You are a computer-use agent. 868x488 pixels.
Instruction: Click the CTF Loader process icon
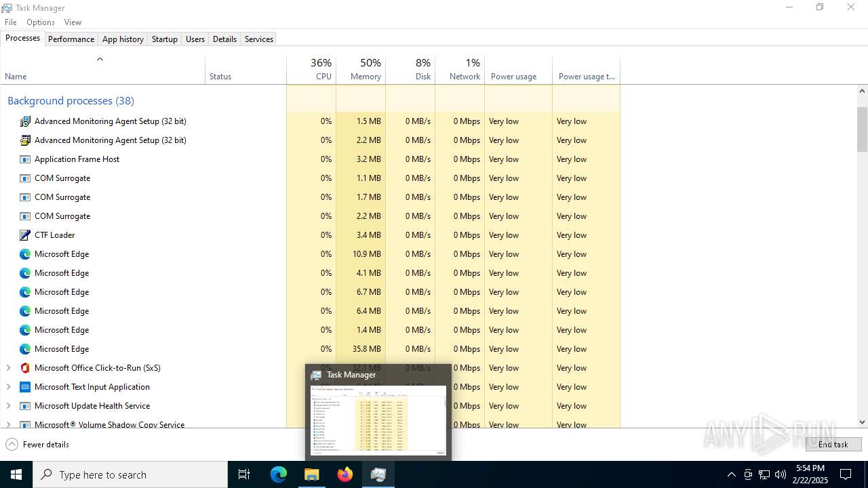tap(25, 235)
